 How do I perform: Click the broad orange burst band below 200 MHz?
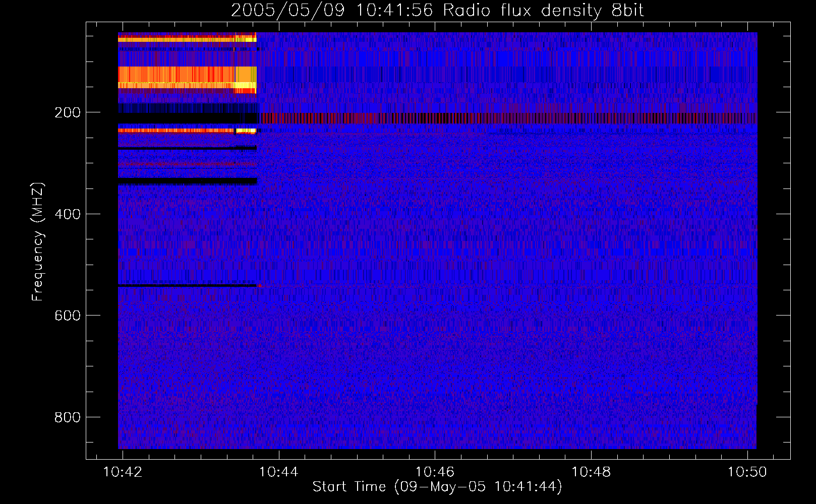tap(187, 78)
